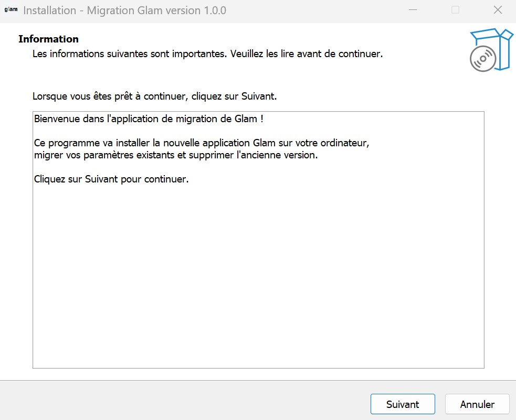Click the 'Ce programme va installer' line
The height and width of the screenshot is (420, 516).
coord(205,143)
